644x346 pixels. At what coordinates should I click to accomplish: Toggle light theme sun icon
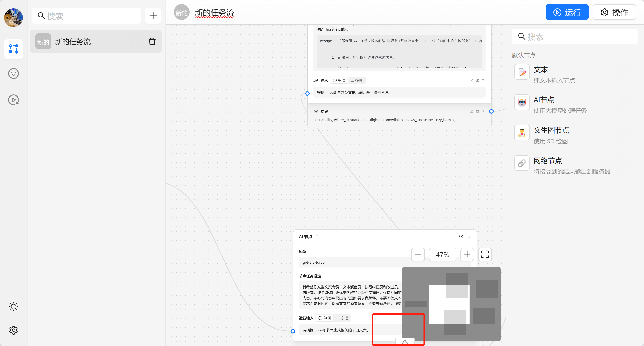point(14,307)
